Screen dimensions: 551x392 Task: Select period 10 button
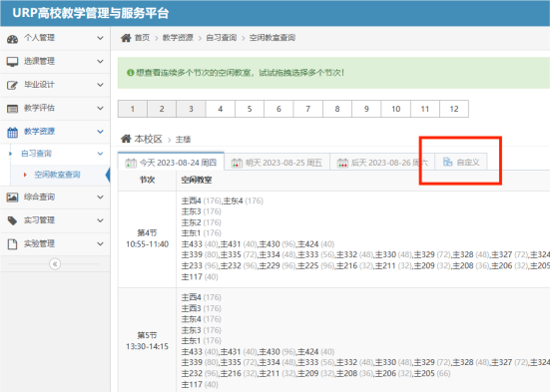[x=395, y=109]
